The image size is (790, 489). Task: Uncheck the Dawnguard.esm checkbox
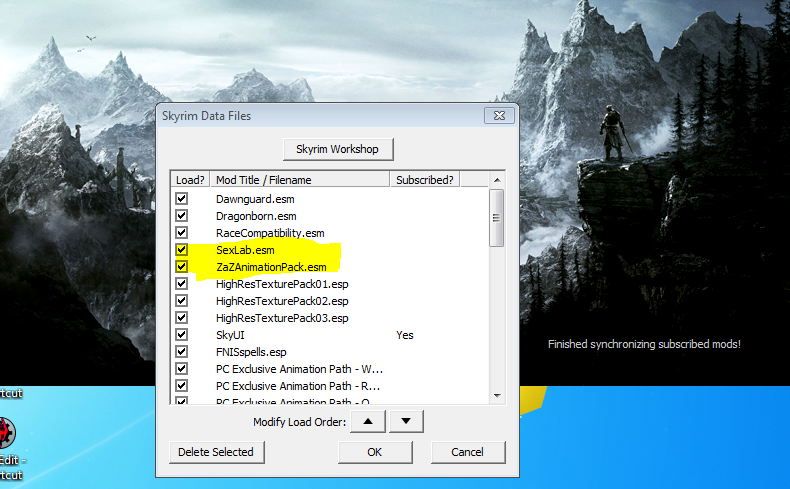click(x=181, y=199)
